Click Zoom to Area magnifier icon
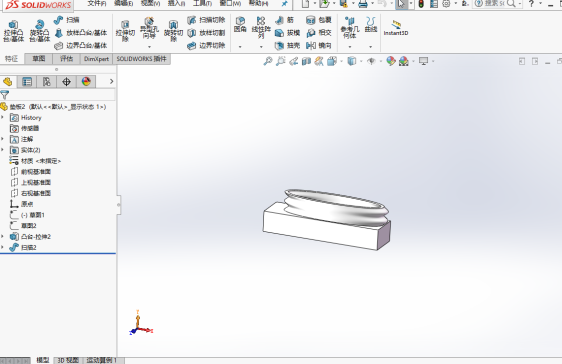This screenshot has width=562, height=364. pos(281,61)
